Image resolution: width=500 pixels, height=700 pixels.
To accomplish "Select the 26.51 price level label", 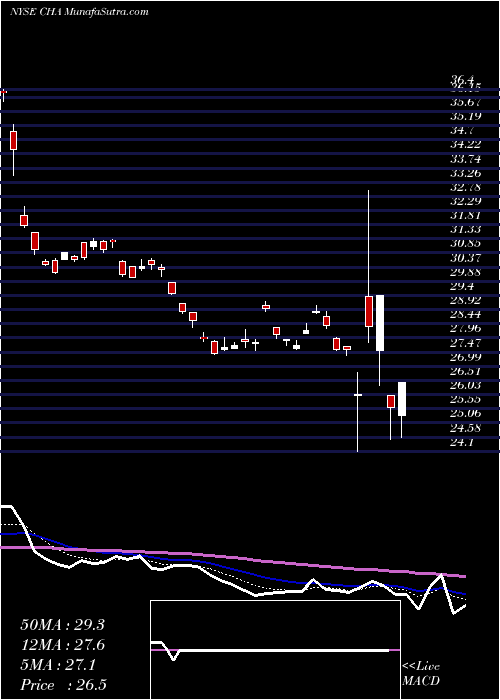I will point(466,371).
